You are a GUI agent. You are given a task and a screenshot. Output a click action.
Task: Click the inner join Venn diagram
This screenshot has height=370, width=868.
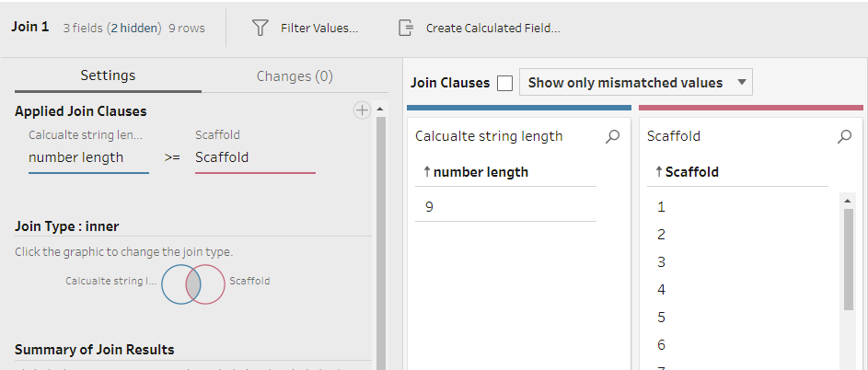pos(193,283)
